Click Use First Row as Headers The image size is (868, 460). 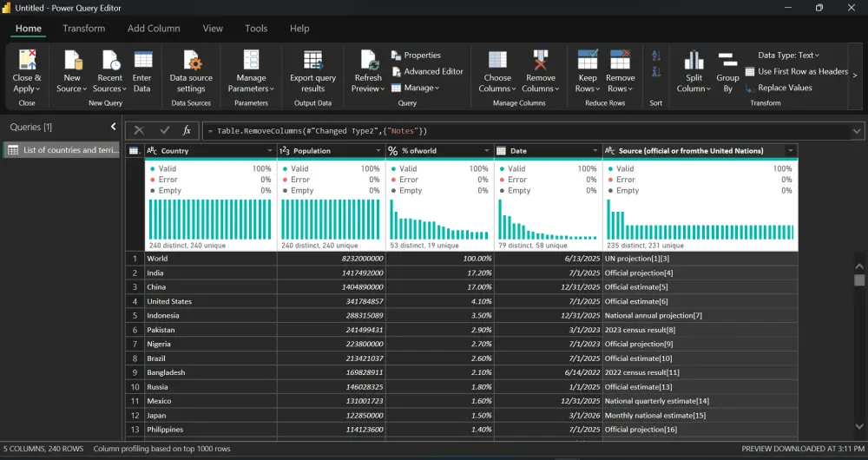click(797, 71)
